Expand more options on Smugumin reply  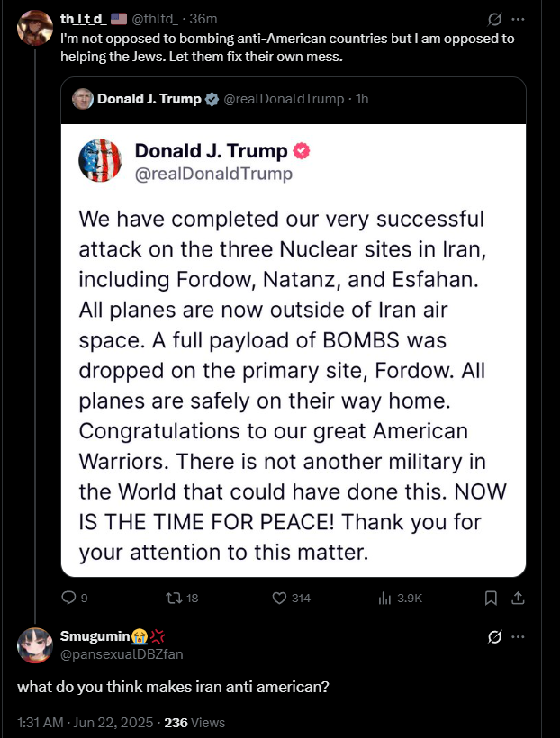point(518,637)
